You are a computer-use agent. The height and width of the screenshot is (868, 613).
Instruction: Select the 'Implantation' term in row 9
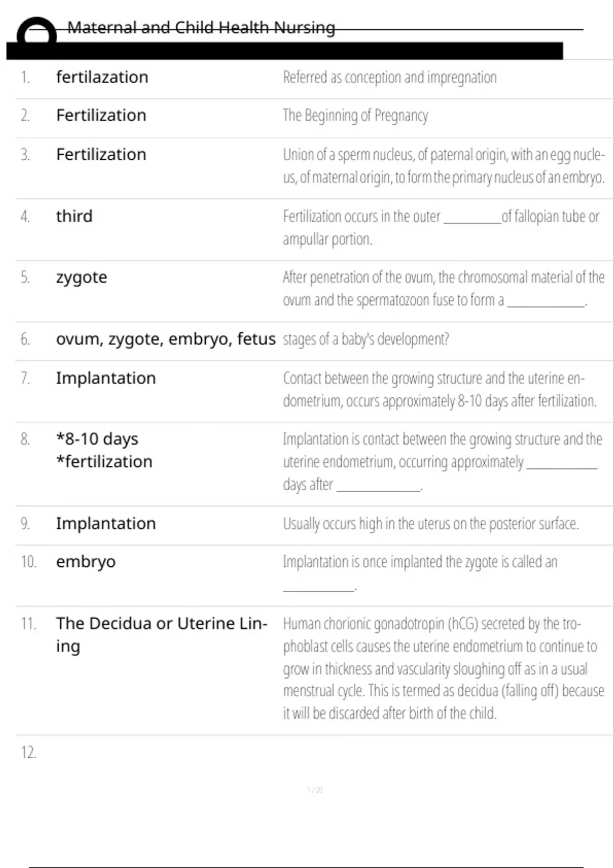click(x=106, y=523)
